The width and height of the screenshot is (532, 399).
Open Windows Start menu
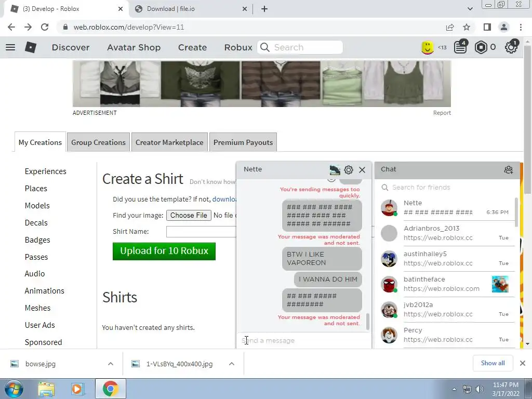tap(14, 389)
